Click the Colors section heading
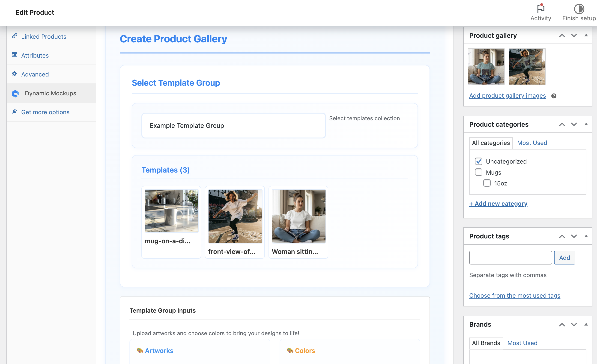 (305, 351)
